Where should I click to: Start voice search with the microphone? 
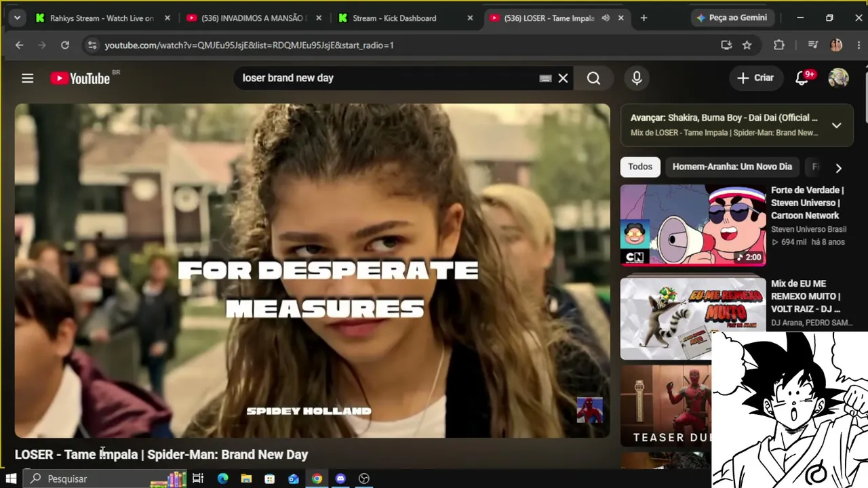(x=636, y=78)
